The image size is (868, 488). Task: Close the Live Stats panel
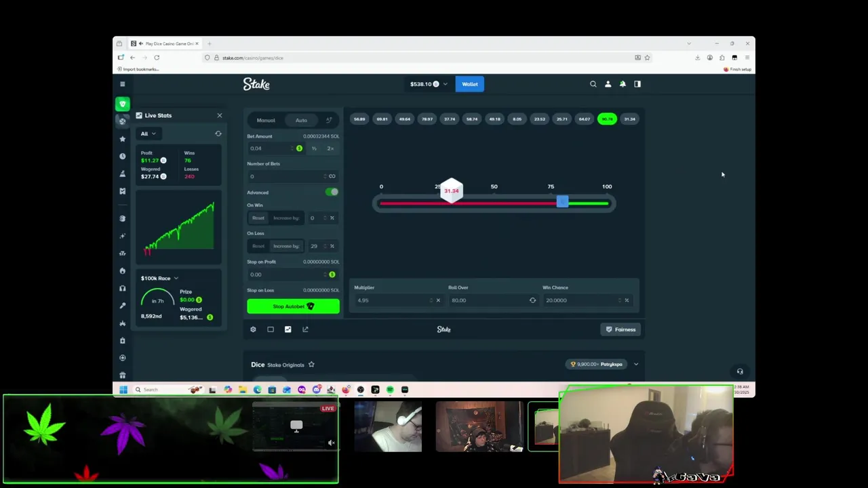(x=219, y=115)
